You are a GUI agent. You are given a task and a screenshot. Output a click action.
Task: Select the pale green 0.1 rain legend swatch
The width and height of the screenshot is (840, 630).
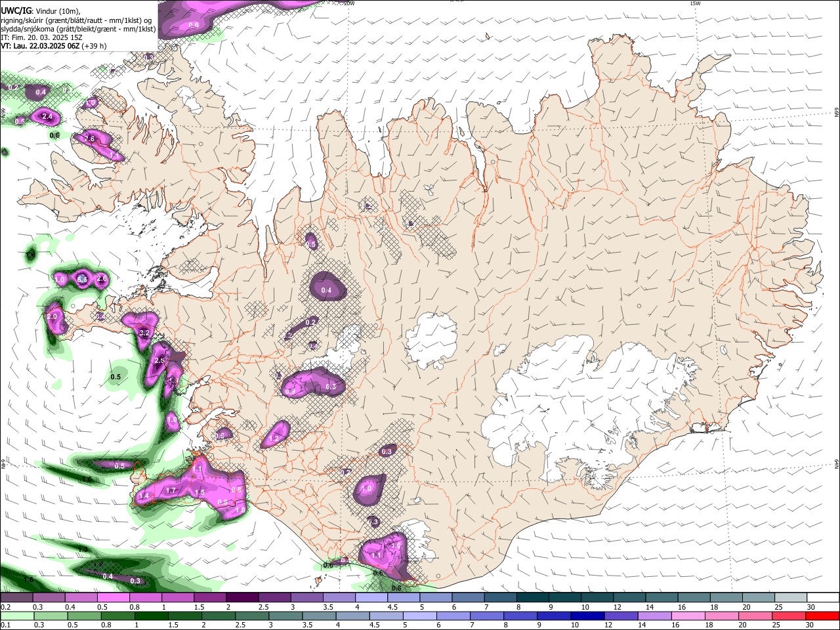[16, 616]
